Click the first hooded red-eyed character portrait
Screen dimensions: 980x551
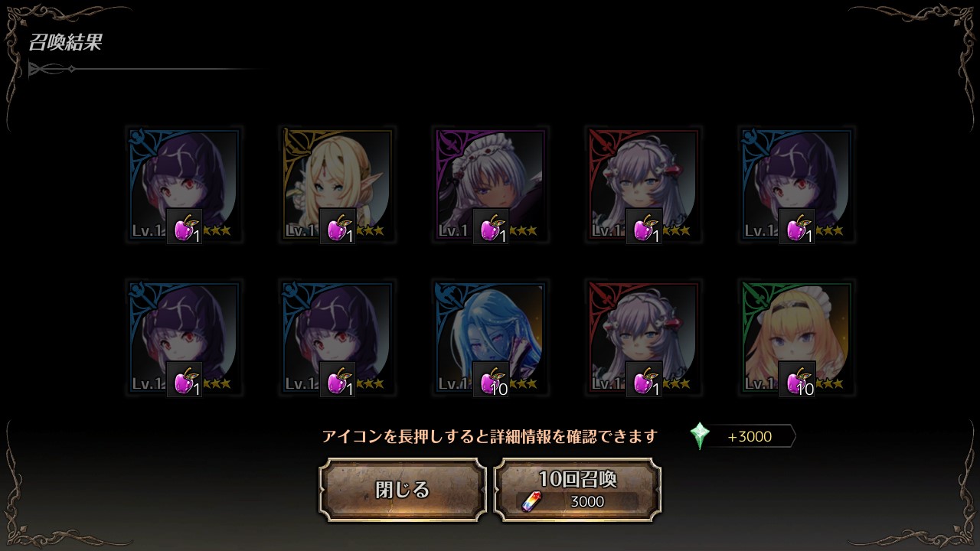point(185,184)
